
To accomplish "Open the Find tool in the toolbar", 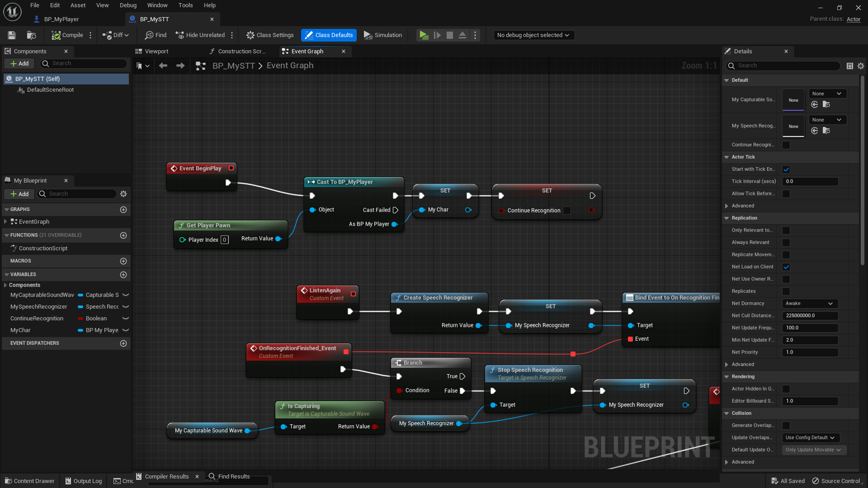I will (x=155, y=35).
